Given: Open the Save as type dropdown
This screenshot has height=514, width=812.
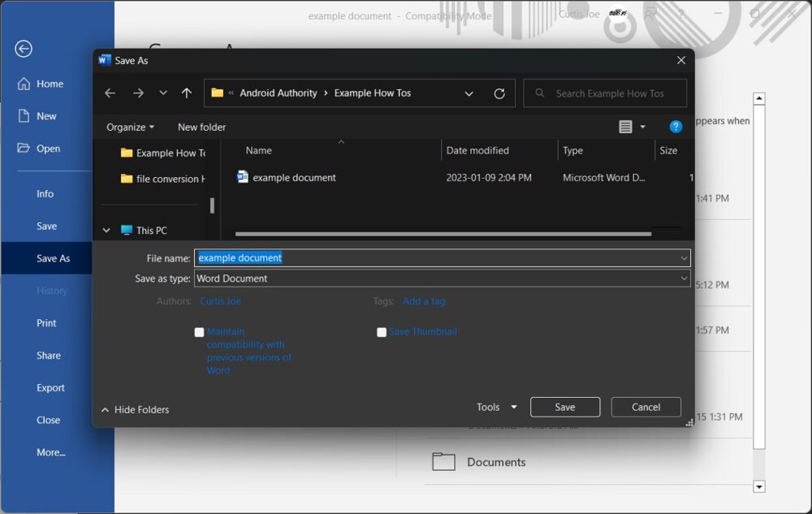Looking at the screenshot, I should click(x=442, y=279).
